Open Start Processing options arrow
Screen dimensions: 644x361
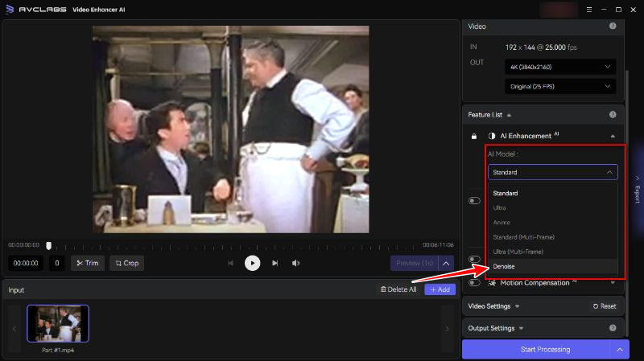[x=619, y=350]
